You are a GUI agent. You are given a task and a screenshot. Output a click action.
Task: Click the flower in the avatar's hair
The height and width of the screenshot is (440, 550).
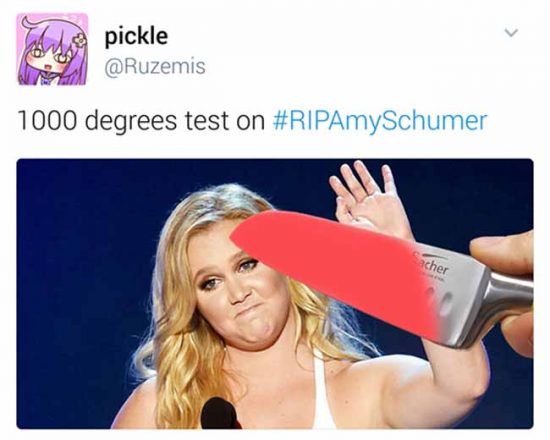(x=80, y=41)
